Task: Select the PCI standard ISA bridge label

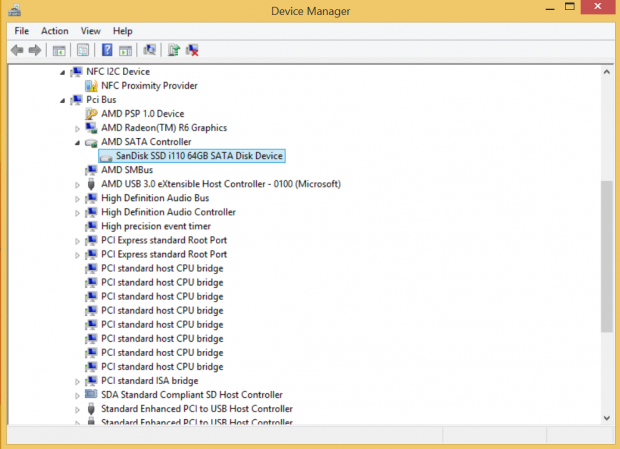Action: click(x=150, y=381)
